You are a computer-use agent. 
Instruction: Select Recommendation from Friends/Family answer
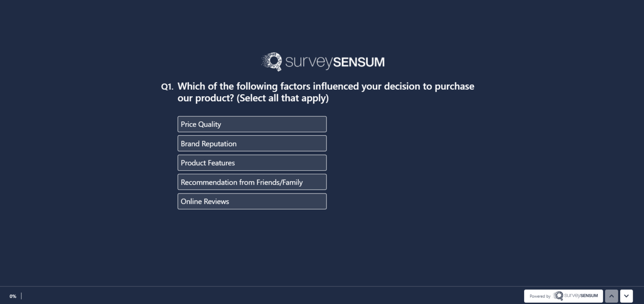coord(252,182)
